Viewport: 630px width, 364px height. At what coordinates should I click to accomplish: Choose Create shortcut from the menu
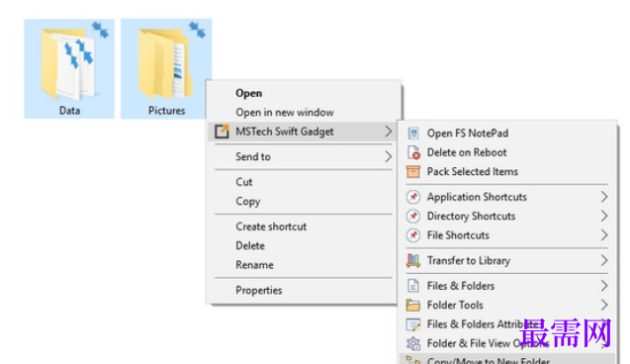pyautogui.click(x=271, y=227)
